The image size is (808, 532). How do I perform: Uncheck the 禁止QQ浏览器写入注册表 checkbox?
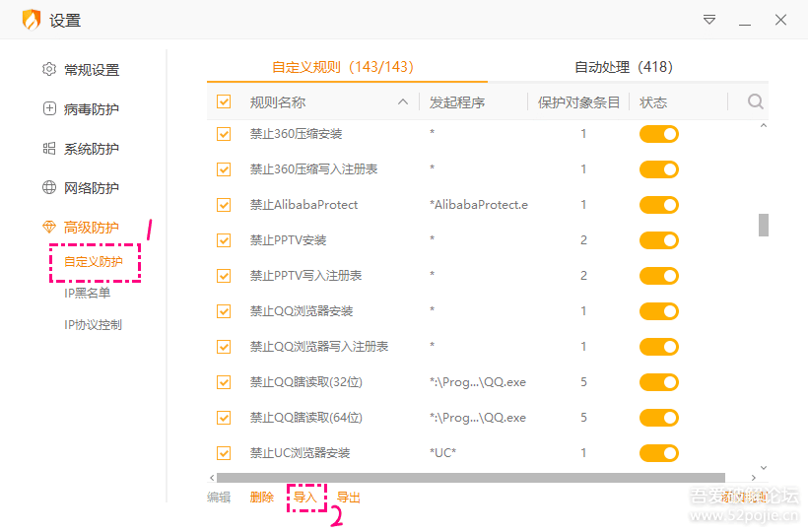pyautogui.click(x=224, y=347)
